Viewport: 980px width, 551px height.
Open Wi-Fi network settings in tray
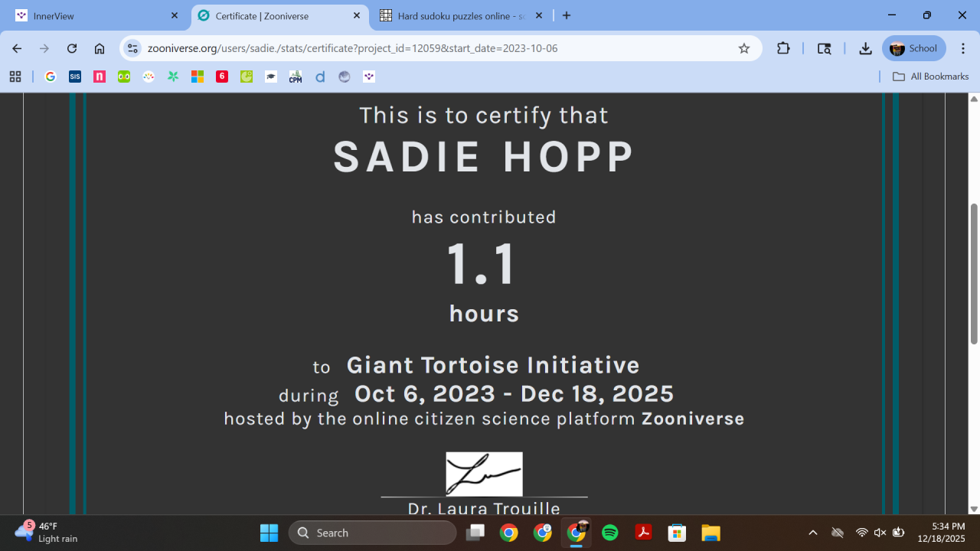pos(862,533)
